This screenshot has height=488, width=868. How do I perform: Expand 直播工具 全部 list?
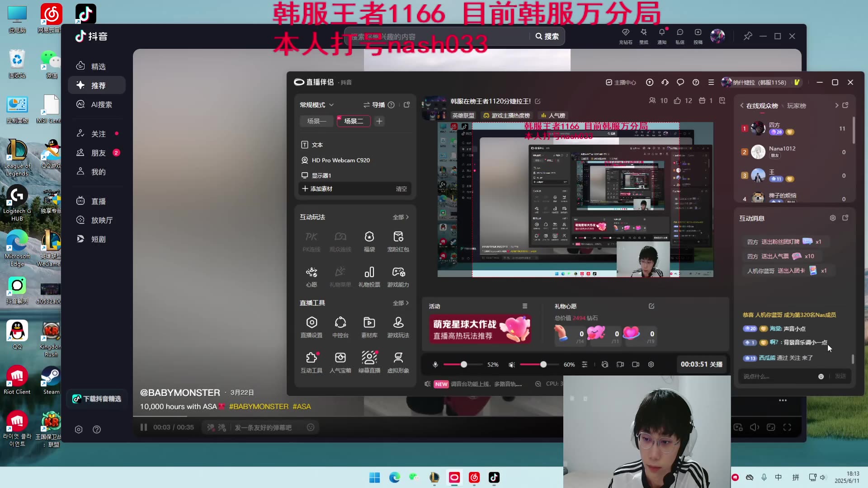(x=401, y=303)
